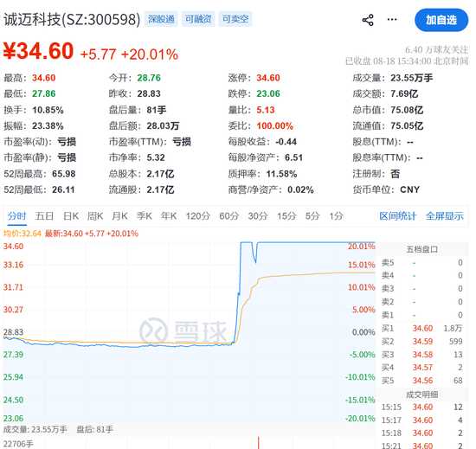
Task: Click the 深股通 tag
Action: coord(161,19)
